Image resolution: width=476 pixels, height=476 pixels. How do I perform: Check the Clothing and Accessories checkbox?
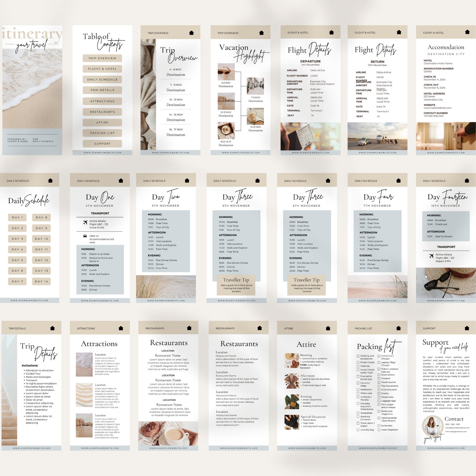[x=358, y=356]
